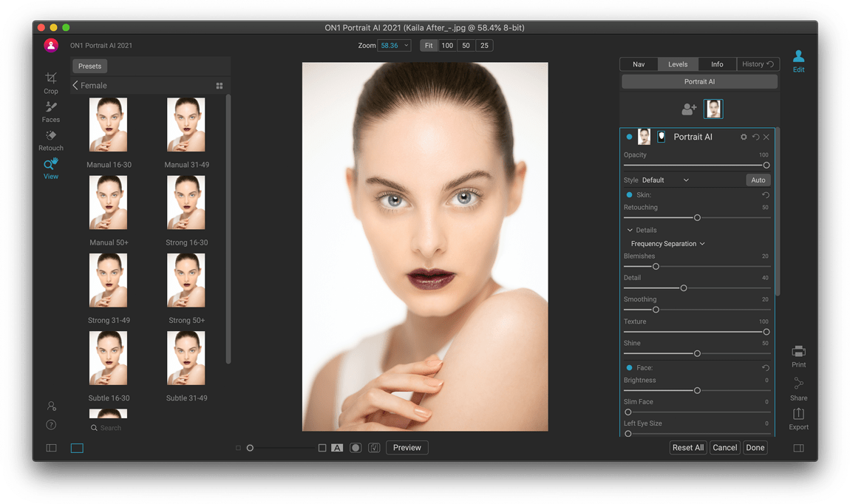Image resolution: width=850 pixels, height=504 pixels.
Task: Select the Retouch tool
Action: (51, 140)
